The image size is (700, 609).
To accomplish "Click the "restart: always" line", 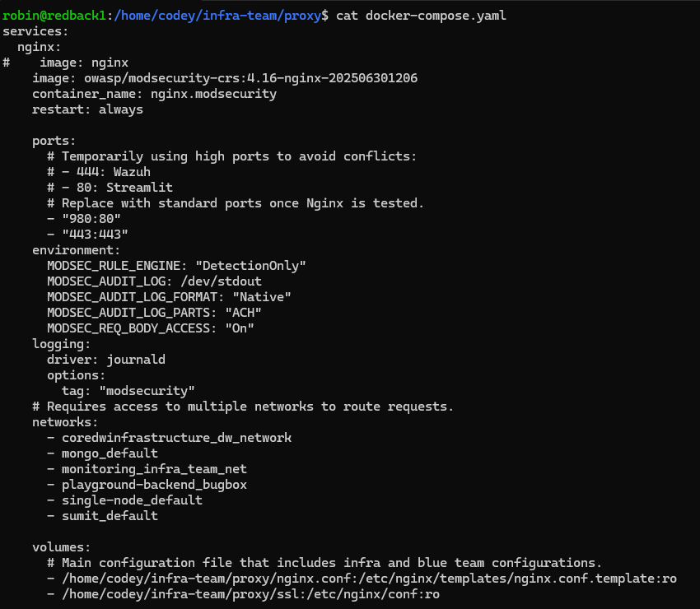I will pos(87,109).
